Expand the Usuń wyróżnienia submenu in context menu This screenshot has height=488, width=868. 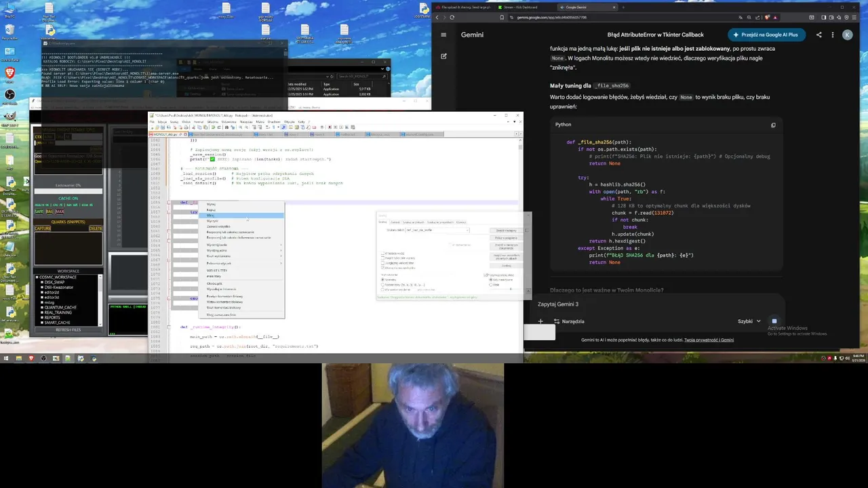(x=241, y=256)
